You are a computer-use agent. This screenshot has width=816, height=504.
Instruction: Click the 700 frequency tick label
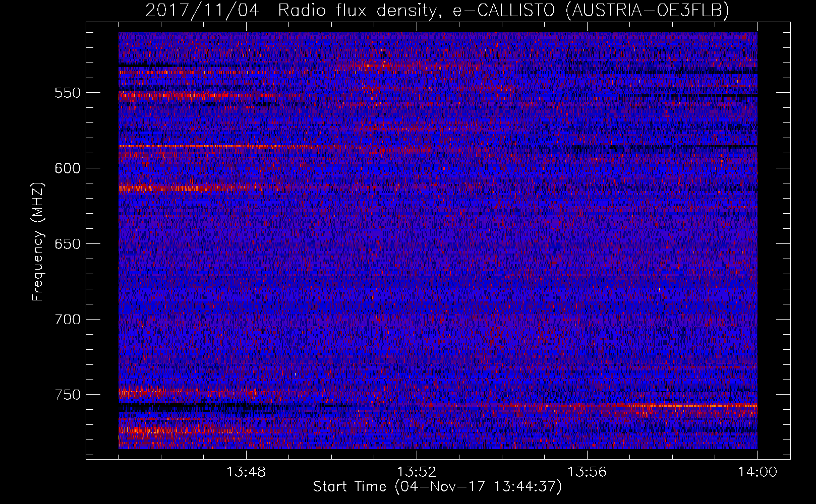(68, 320)
